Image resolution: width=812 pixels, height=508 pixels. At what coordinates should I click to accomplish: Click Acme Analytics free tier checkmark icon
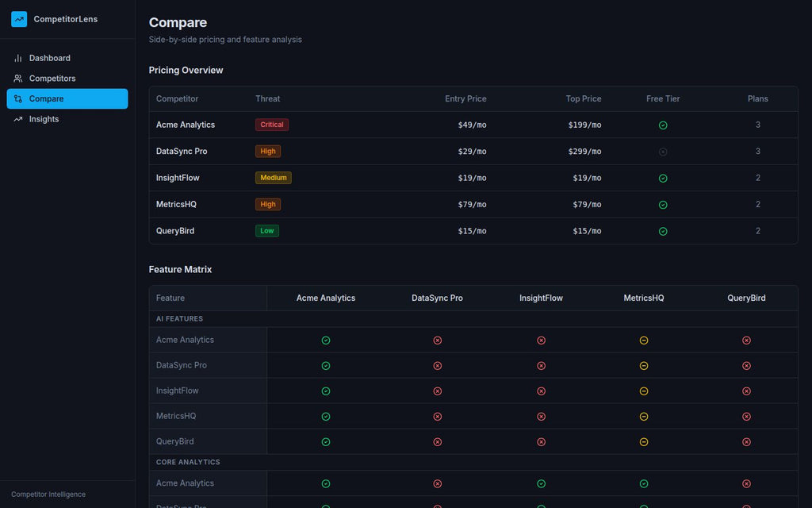663,125
